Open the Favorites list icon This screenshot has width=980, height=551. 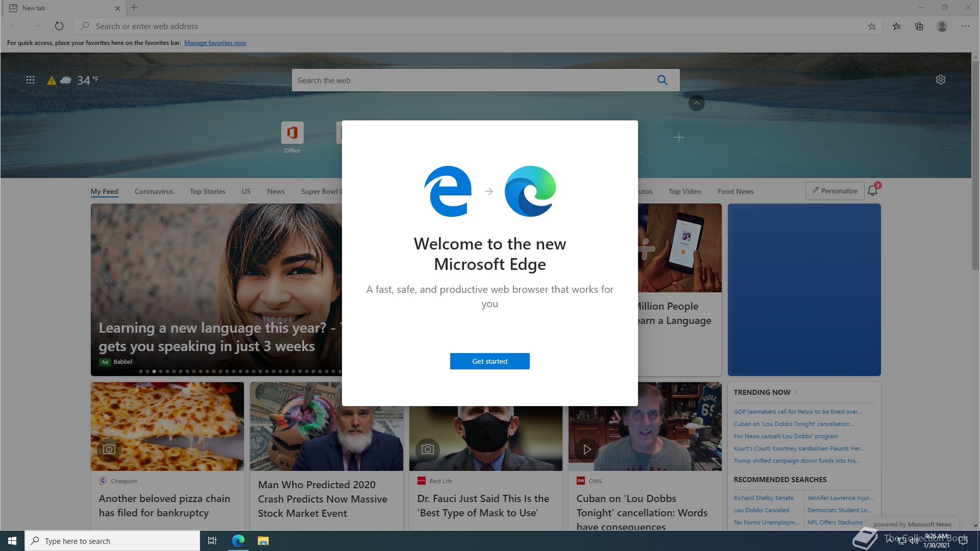[x=896, y=26]
